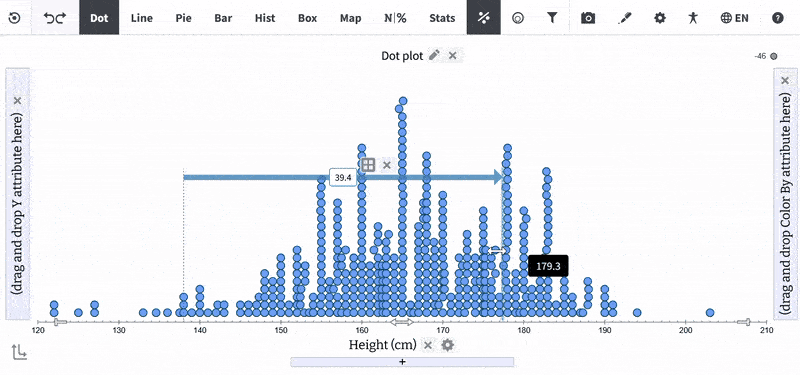Click the reset/restart icon in toolbar
800x375 pixels.
tap(15, 18)
